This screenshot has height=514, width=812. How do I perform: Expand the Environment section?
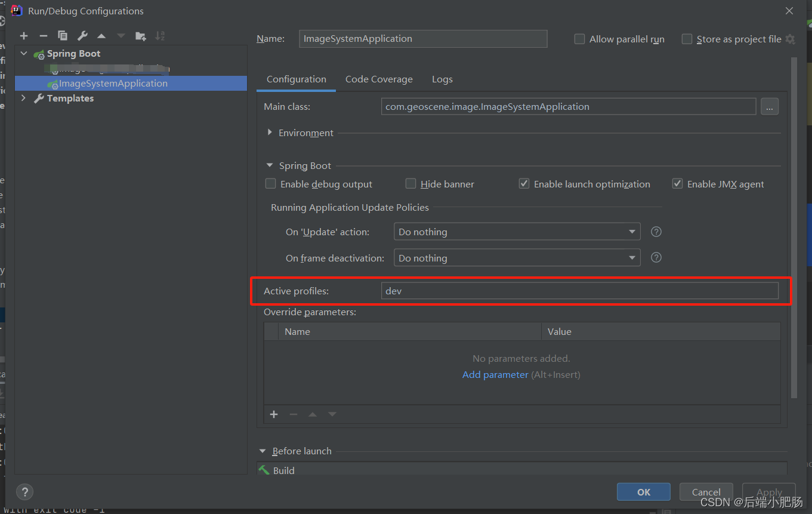click(x=270, y=133)
